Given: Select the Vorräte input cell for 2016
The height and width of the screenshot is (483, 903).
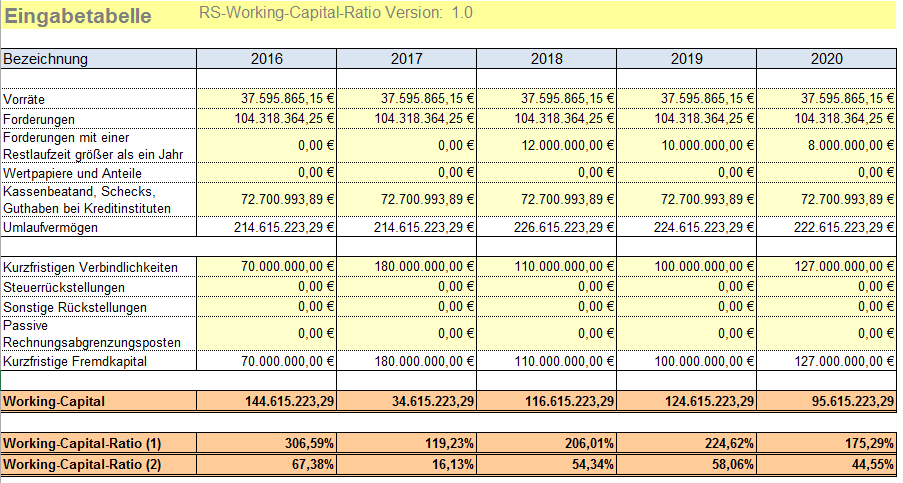Looking at the screenshot, I should point(267,99).
